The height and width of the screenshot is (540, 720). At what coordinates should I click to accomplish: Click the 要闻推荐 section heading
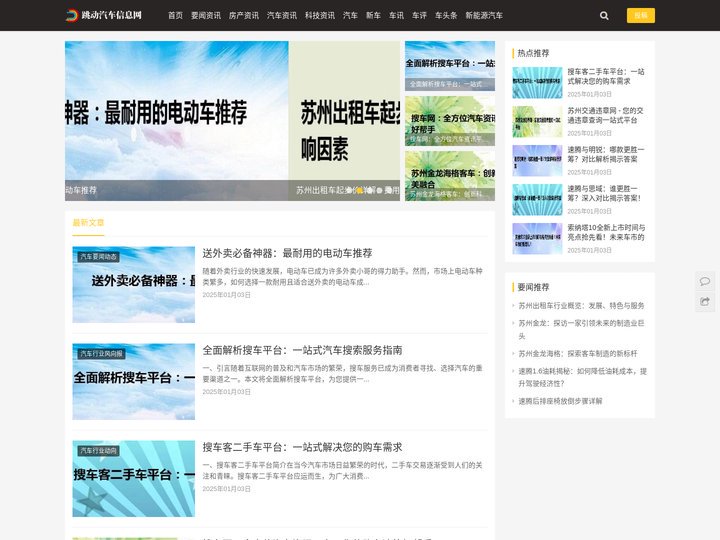point(533,287)
